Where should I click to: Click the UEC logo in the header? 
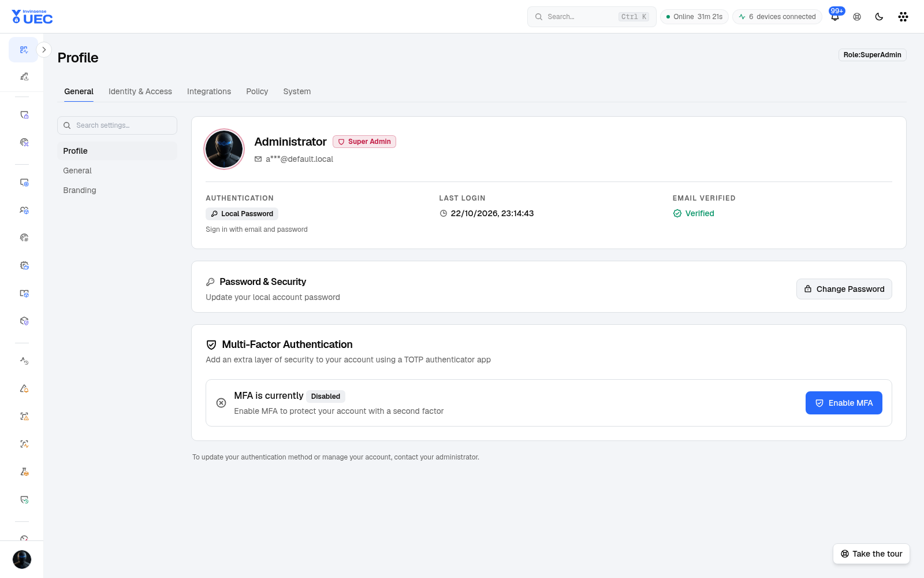[x=32, y=17]
